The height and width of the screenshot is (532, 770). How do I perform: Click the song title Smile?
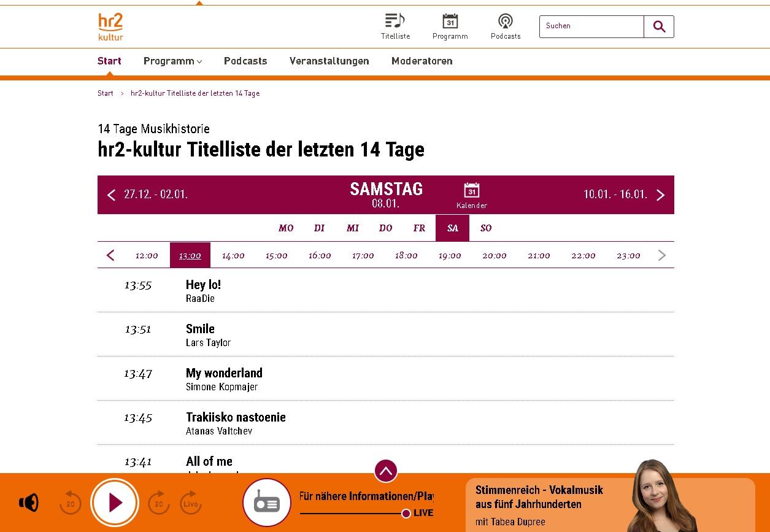[200, 329]
